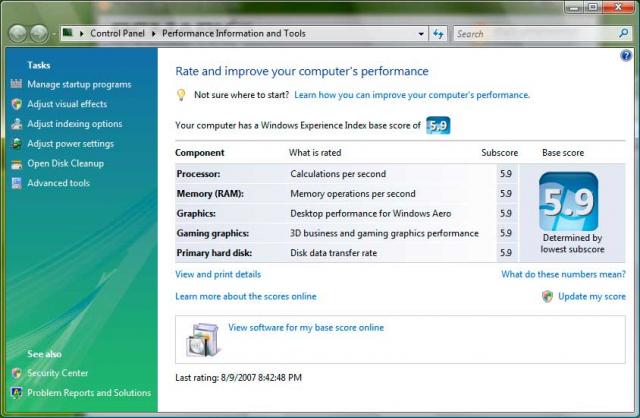Click the large 5.9 base score badge

click(569, 201)
